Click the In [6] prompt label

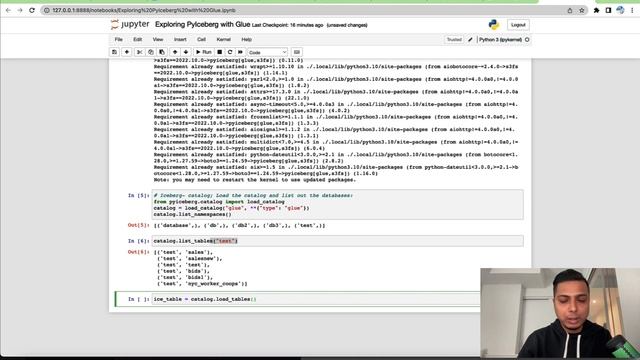138,241
